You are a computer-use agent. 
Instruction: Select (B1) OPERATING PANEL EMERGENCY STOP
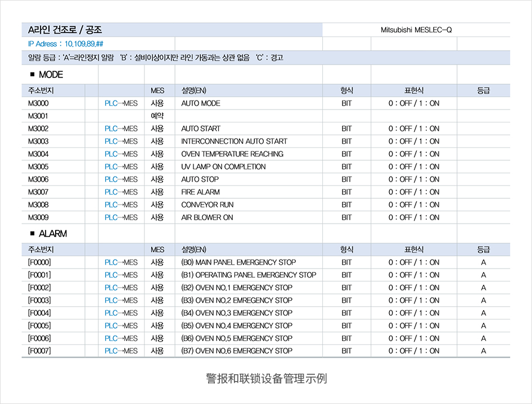coord(249,275)
